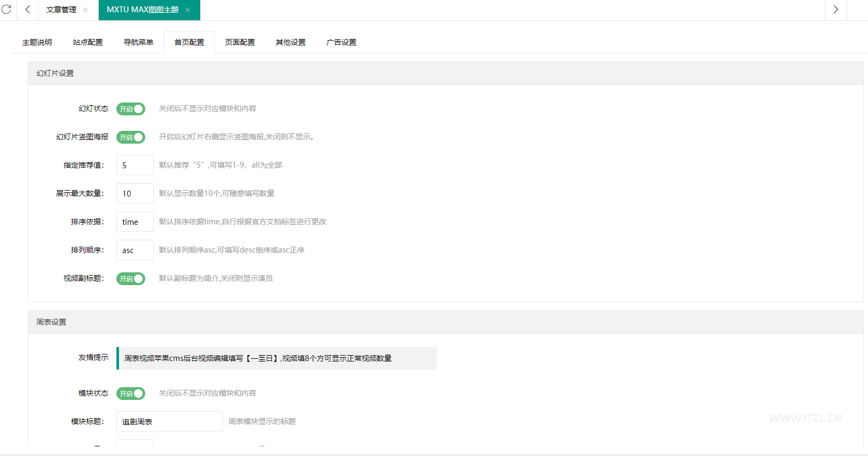Click the 友情提示 notice about 周表视频
868x456 pixels.
coord(277,358)
